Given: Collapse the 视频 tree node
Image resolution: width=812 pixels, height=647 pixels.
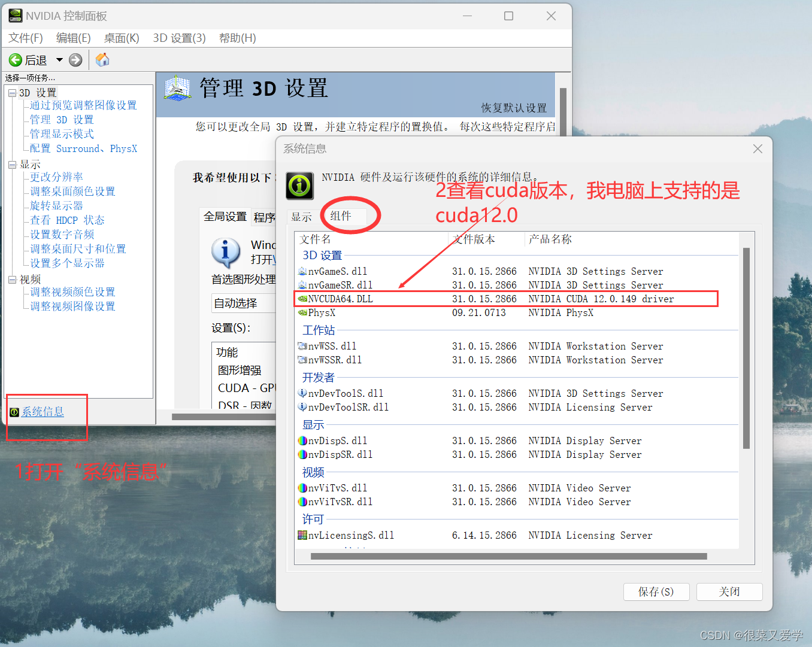Looking at the screenshot, I should click(x=12, y=280).
